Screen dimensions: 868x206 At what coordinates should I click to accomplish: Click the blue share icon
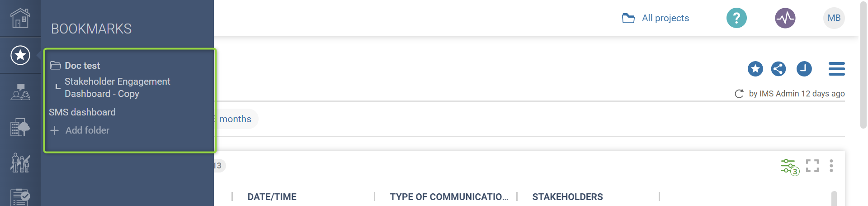(778, 69)
